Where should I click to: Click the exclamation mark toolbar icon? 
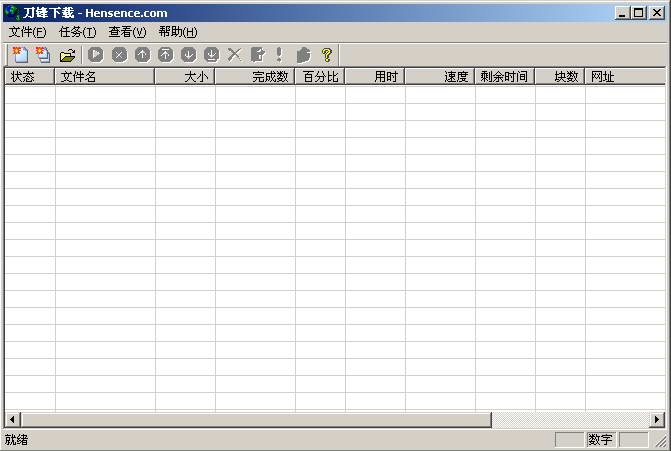[x=279, y=55]
